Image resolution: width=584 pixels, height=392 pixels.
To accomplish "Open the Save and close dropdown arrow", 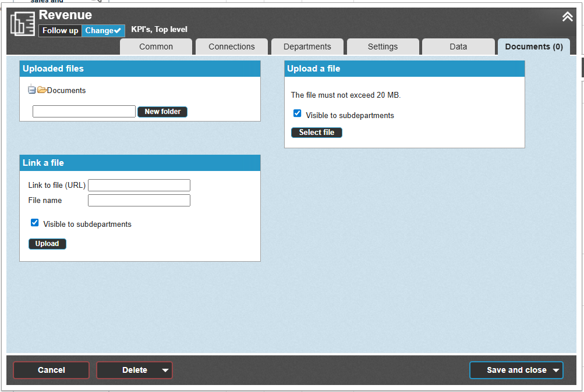I will 556,370.
